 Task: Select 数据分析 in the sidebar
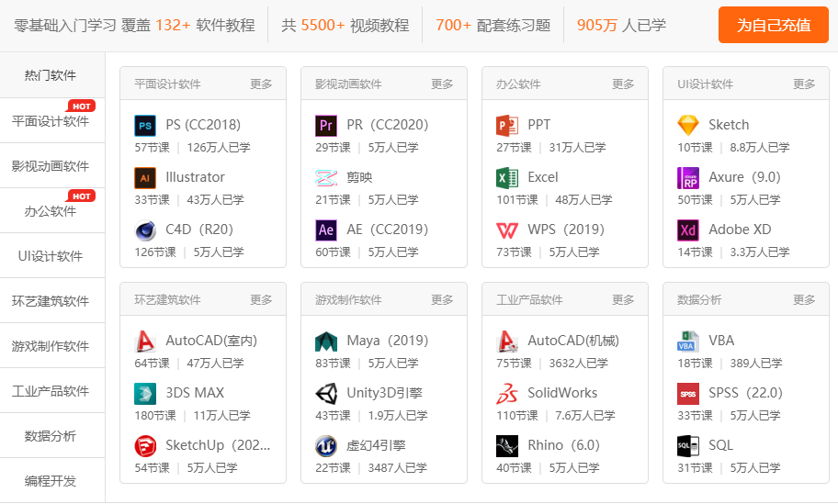(52, 435)
